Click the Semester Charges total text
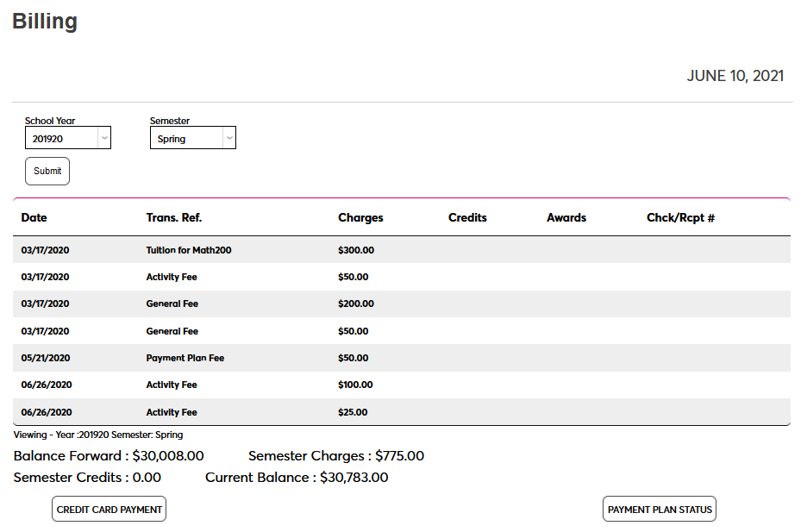The image size is (807, 532). click(399, 456)
